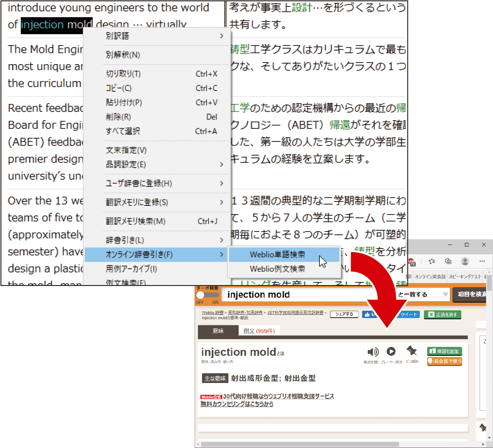This screenshot has width=493, height=448.
Task: Select 切り取り(T) from the context menu
Action: pos(157,74)
